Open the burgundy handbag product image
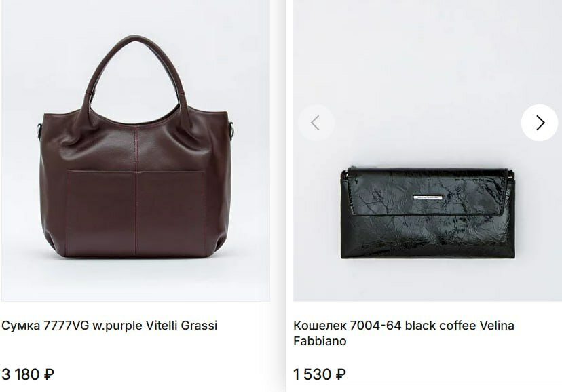The height and width of the screenshot is (392, 562). pos(136,151)
